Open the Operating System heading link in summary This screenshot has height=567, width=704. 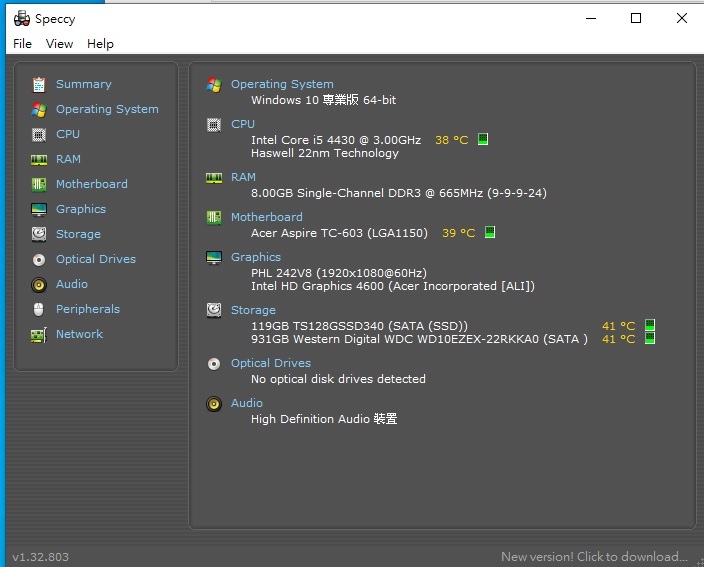282,84
